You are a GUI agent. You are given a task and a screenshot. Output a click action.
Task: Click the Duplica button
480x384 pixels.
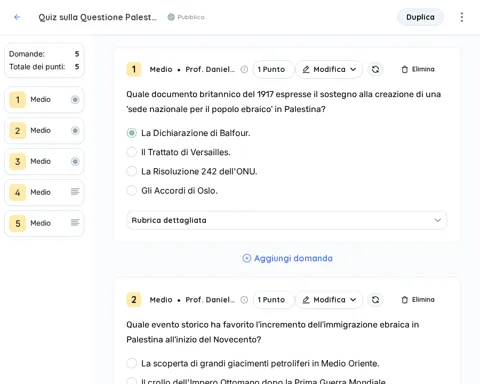[420, 17]
